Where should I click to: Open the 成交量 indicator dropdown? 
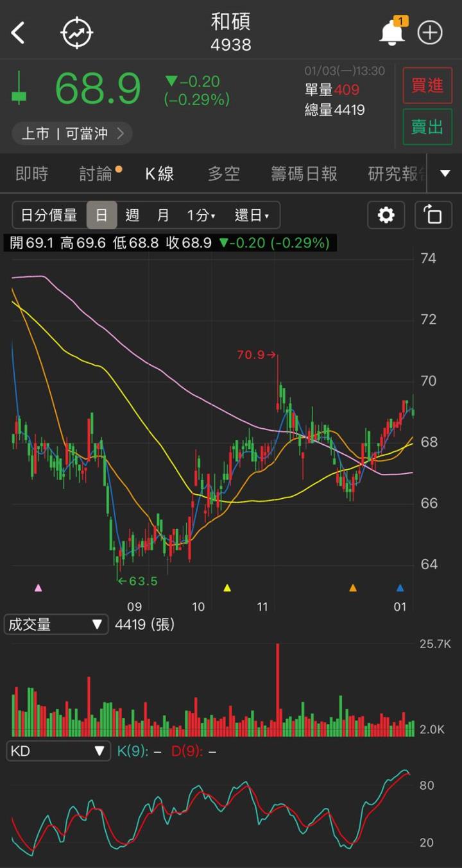coord(56,624)
